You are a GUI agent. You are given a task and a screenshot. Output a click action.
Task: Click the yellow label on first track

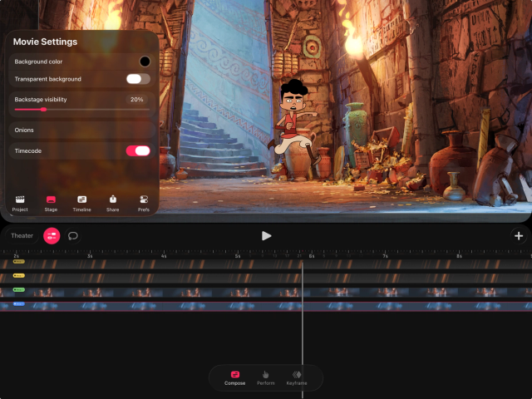(18, 262)
